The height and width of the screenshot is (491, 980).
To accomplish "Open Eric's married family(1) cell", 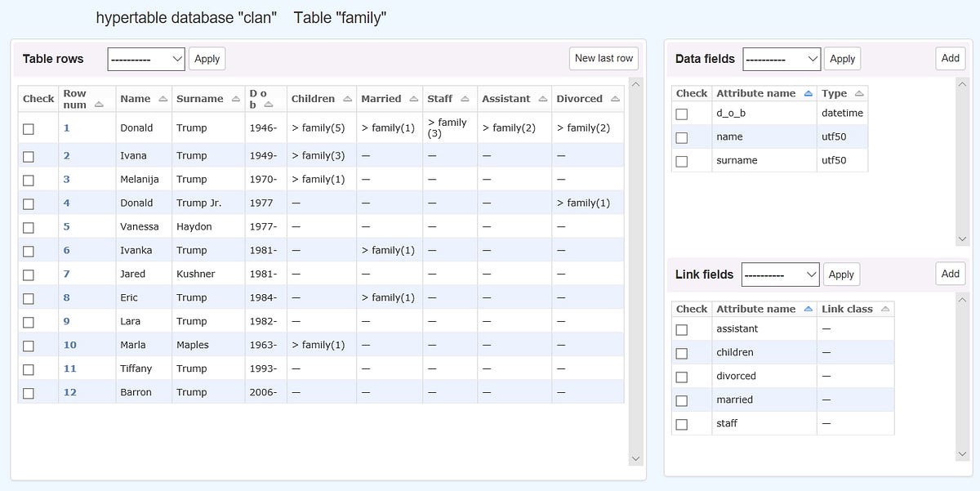I will coord(388,298).
